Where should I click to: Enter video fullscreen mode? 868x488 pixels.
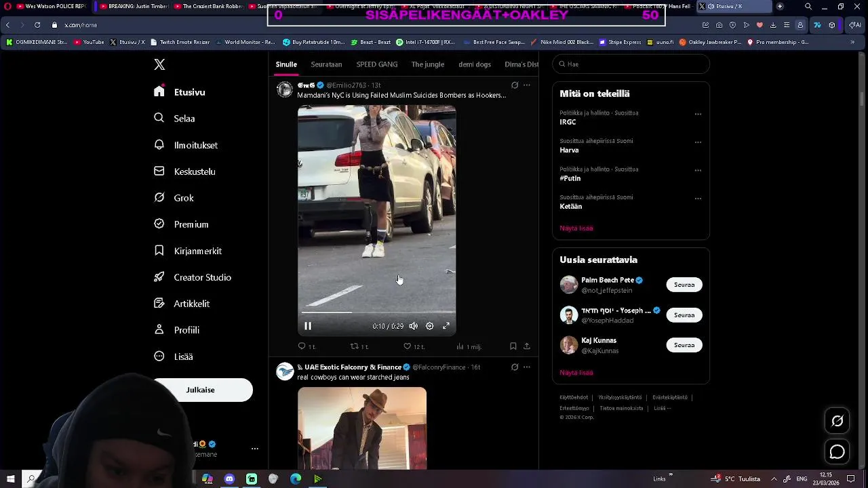(x=446, y=326)
